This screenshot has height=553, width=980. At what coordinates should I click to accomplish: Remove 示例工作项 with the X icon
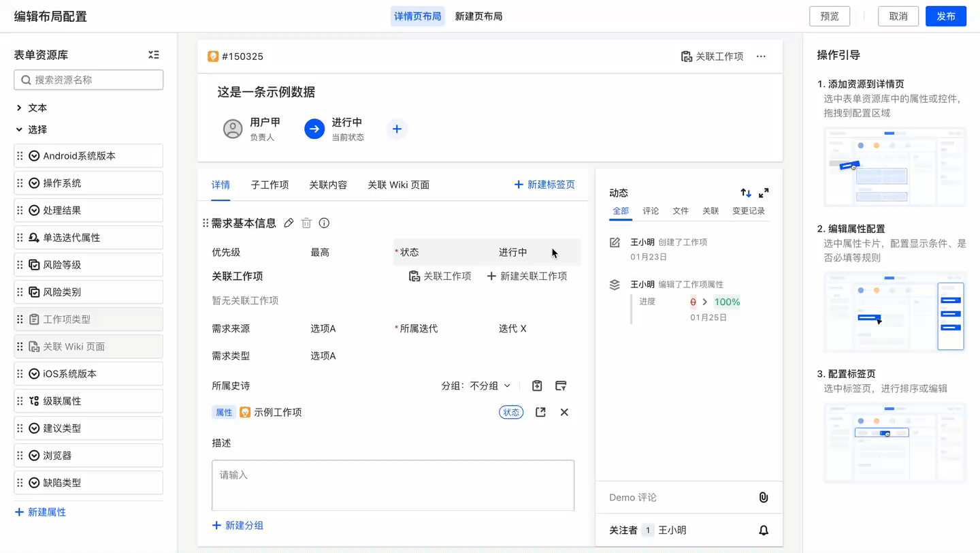click(564, 412)
